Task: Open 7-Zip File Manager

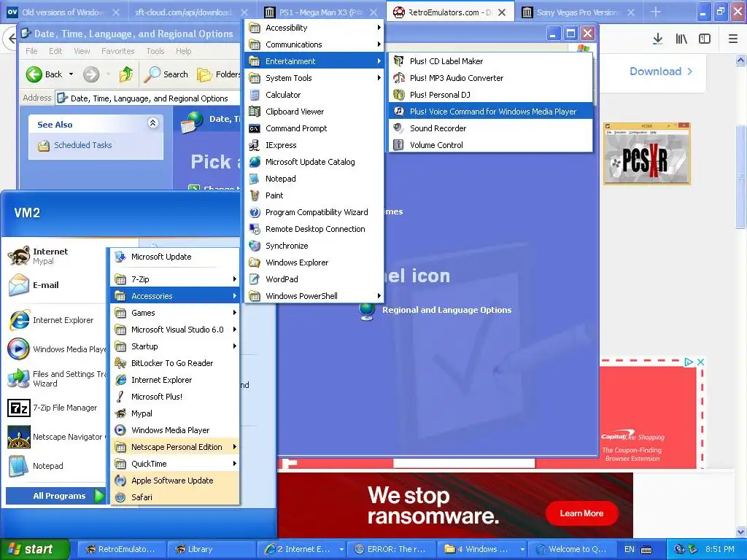Action: (x=56, y=408)
